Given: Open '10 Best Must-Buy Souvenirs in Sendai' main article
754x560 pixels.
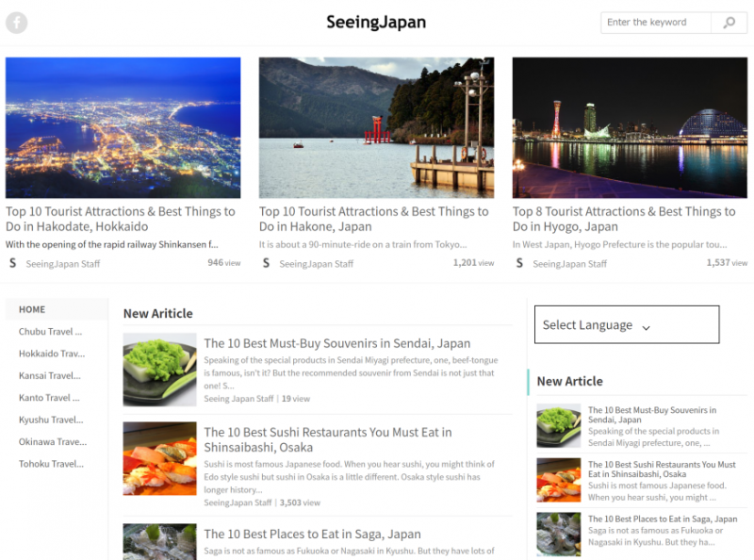Looking at the screenshot, I should coord(337,343).
